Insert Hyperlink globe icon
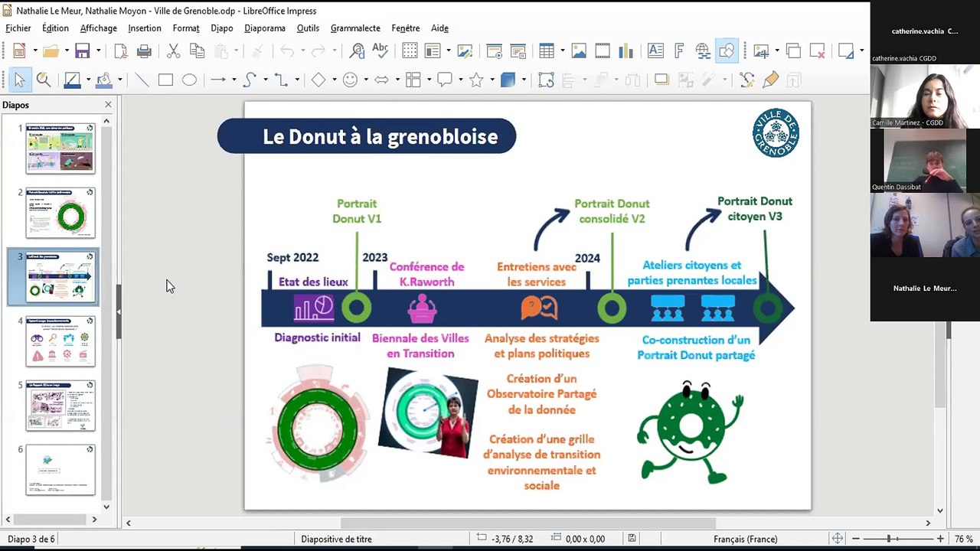 click(702, 51)
